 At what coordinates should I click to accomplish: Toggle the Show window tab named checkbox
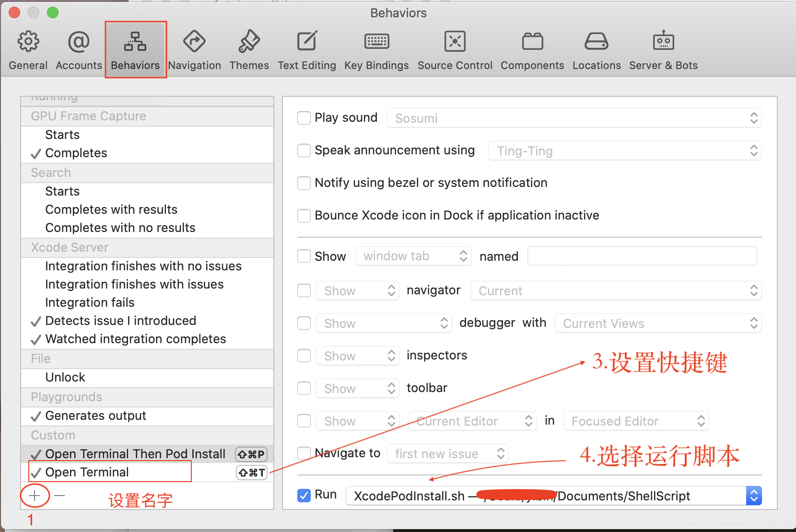pos(304,256)
